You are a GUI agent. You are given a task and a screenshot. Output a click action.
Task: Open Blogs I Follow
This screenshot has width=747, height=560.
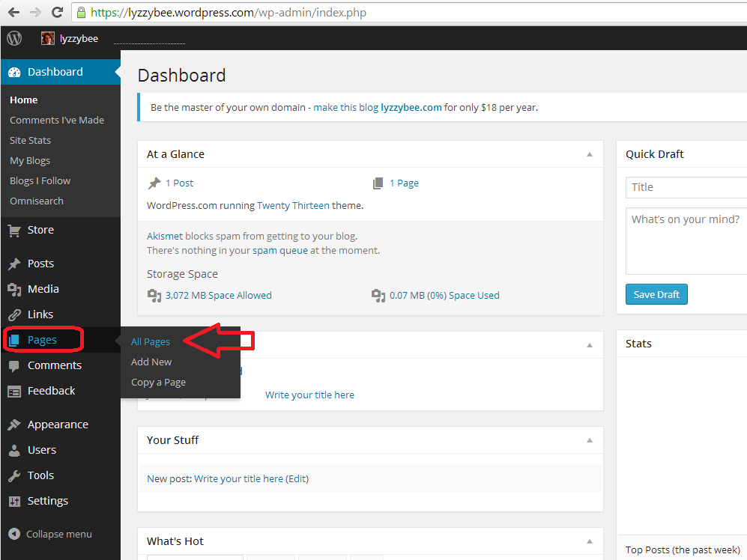point(40,181)
